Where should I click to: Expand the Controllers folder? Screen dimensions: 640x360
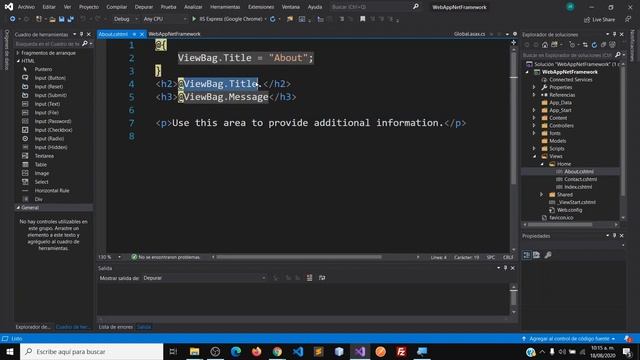click(x=534, y=126)
